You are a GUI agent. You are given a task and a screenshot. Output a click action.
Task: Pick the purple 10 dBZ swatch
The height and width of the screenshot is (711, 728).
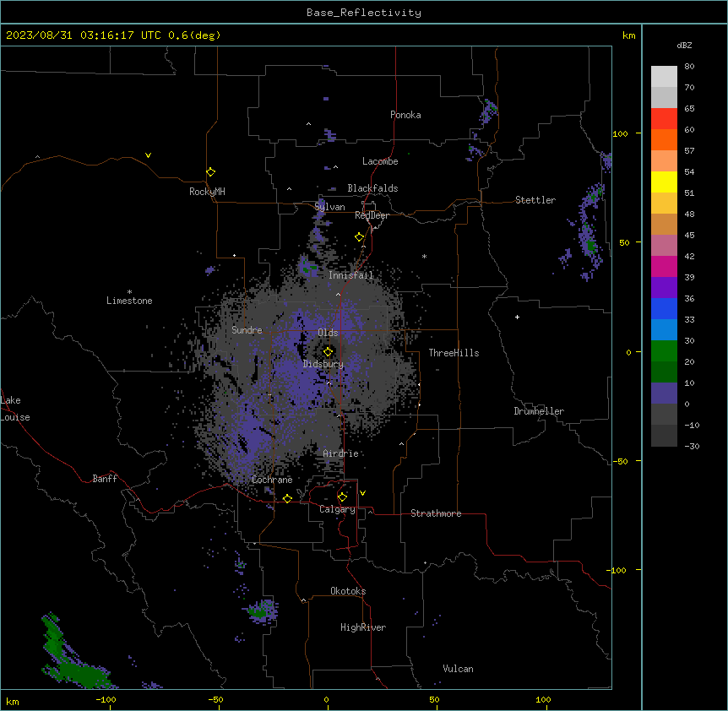point(664,393)
